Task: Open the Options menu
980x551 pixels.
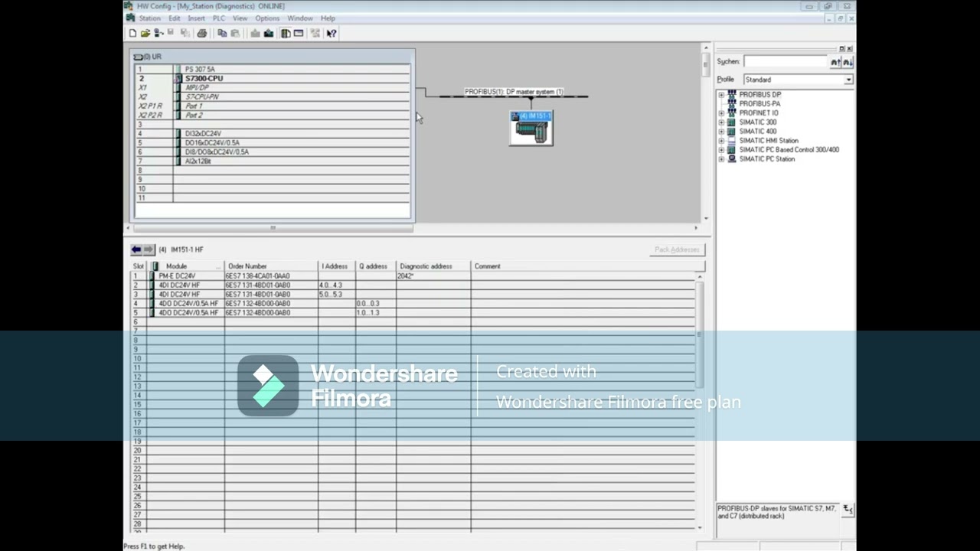Action: [x=267, y=18]
